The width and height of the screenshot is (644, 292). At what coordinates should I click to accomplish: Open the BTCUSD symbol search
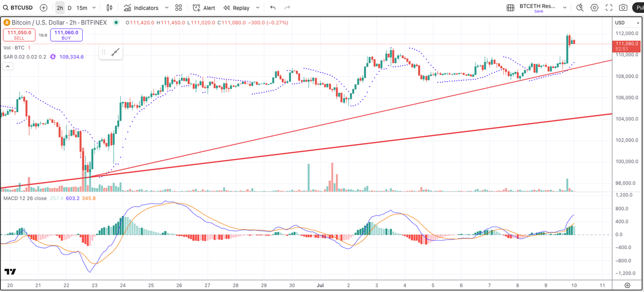(x=18, y=8)
